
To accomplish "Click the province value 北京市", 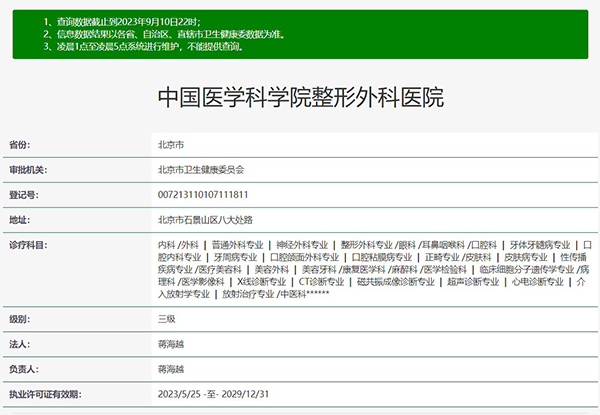I will point(171,145).
